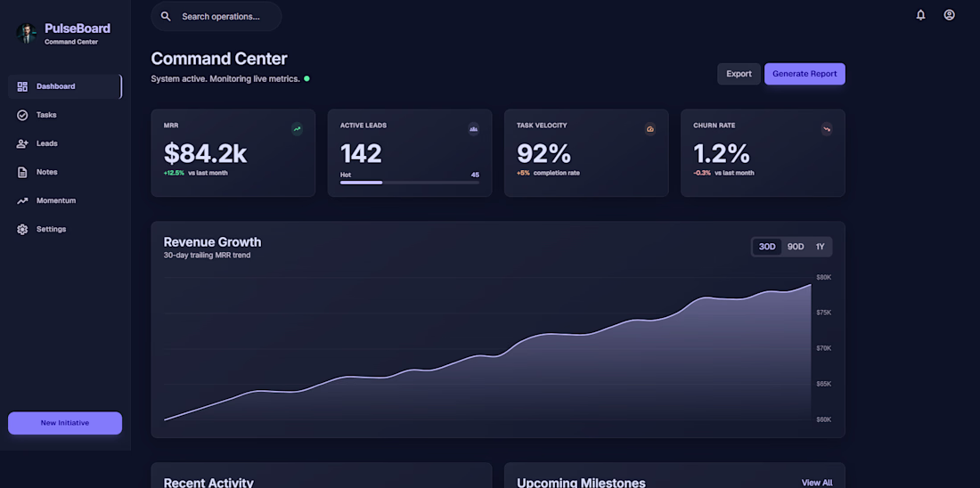Focus the Search operations field
This screenshot has height=488, width=980.
click(x=216, y=16)
